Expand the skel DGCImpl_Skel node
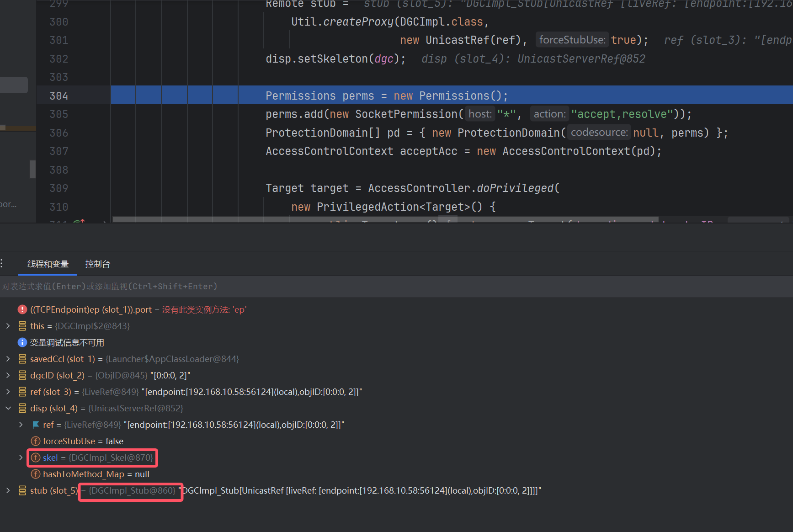This screenshot has width=793, height=532. pyautogui.click(x=21, y=458)
